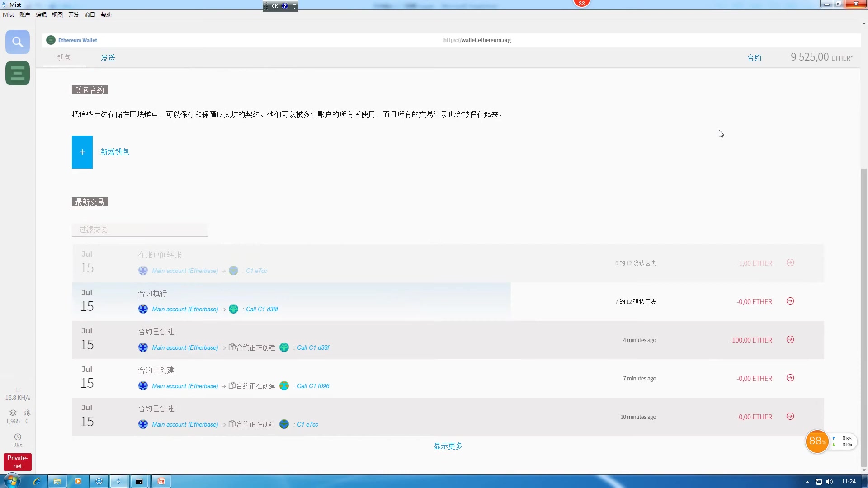Click the 9 525,00 ETHER balance display
The height and width of the screenshot is (488, 868).
click(x=822, y=57)
